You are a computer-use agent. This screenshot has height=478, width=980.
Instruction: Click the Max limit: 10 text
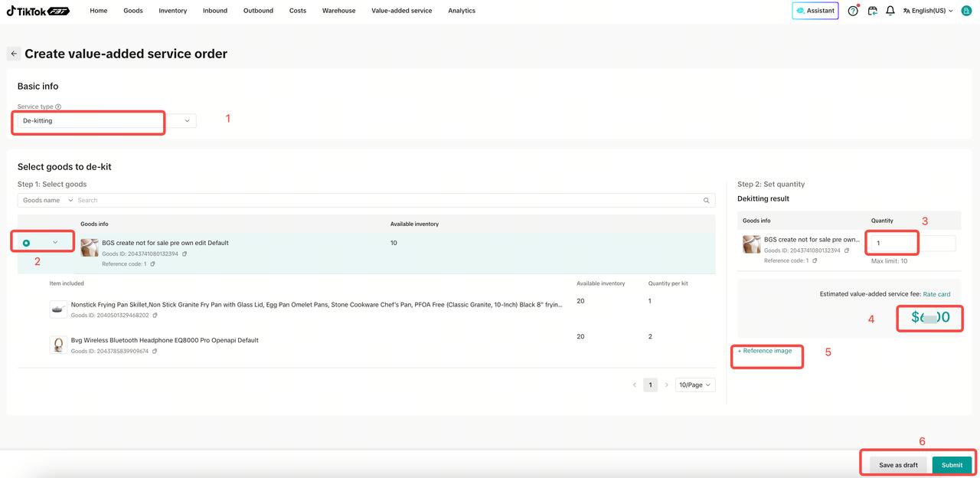pyautogui.click(x=889, y=261)
